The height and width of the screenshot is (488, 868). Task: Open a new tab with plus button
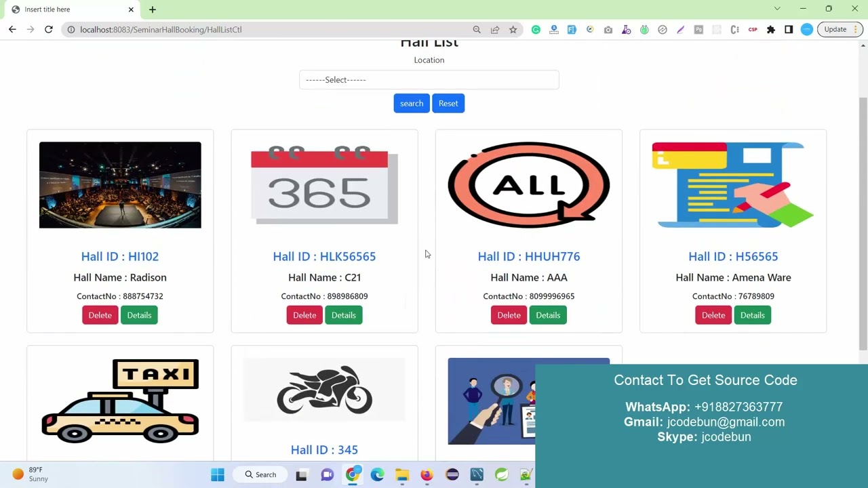pos(153,9)
